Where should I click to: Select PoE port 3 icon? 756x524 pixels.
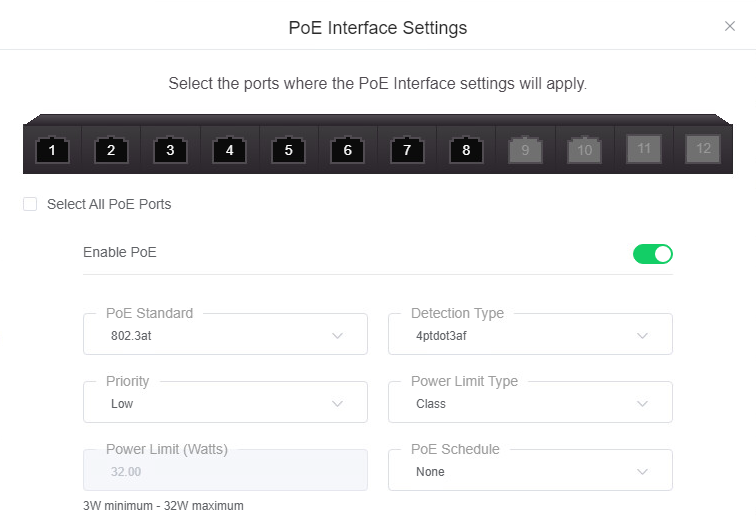[x=170, y=150]
